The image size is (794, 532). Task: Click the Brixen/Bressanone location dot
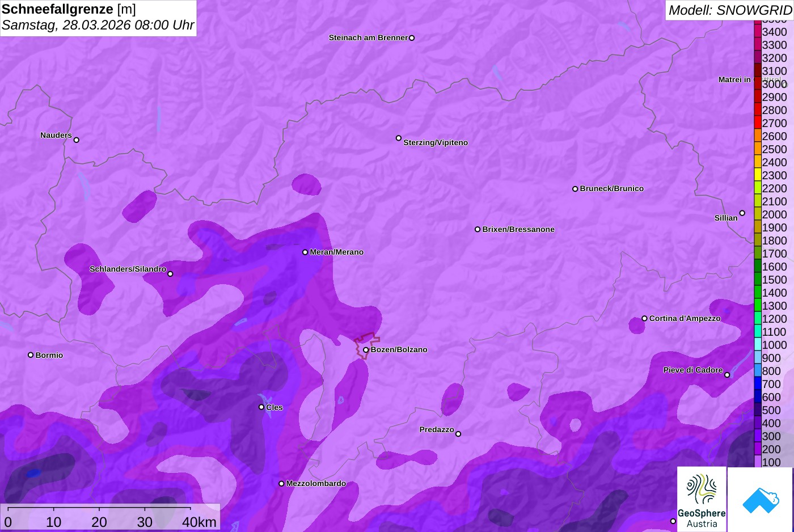click(478, 229)
